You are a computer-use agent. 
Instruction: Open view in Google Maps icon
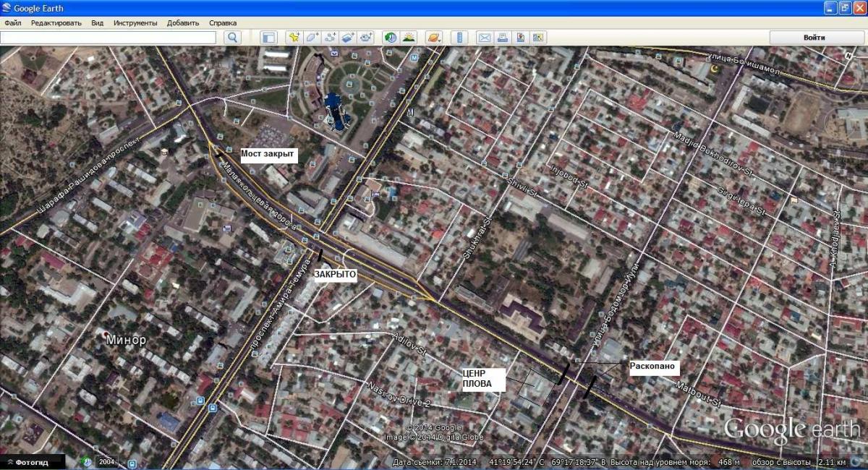click(x=520, y=38)
